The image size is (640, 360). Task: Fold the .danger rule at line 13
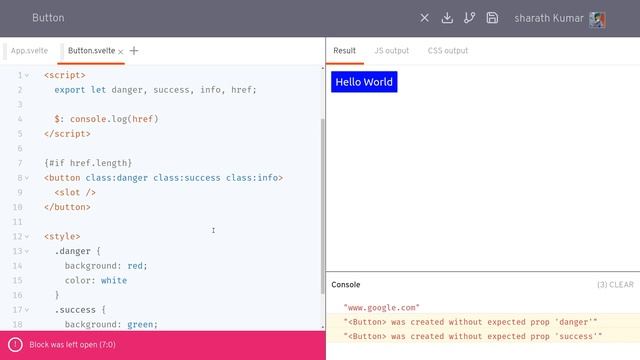27,251
